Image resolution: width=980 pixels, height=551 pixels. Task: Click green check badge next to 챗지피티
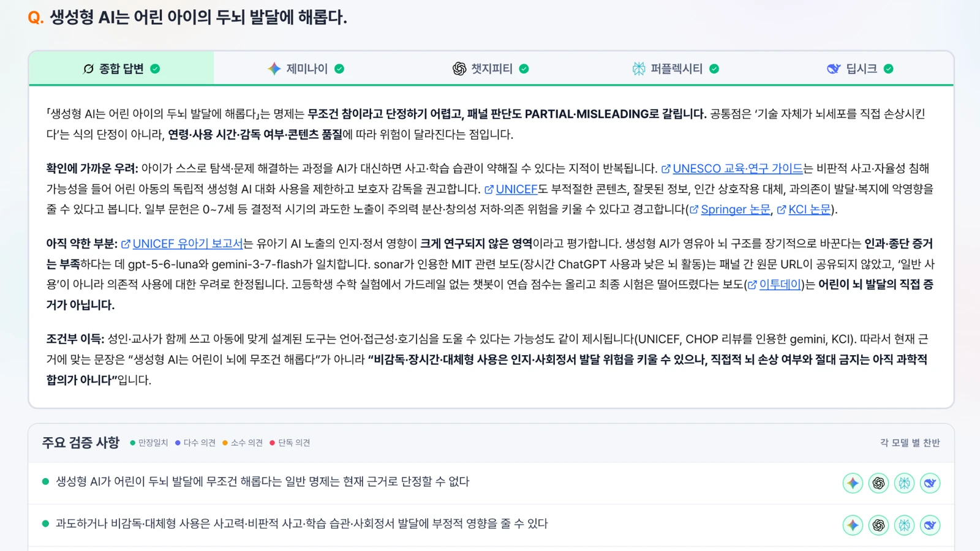[x=524, y=69]
